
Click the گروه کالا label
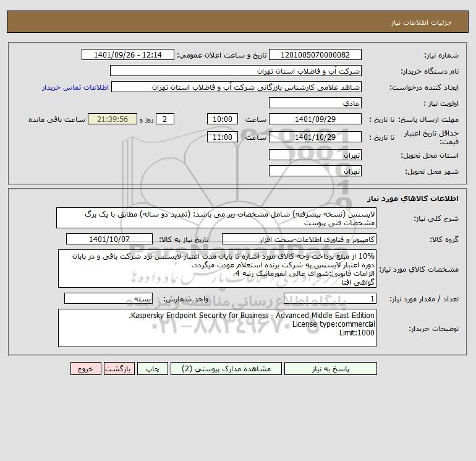pos(444,239)
